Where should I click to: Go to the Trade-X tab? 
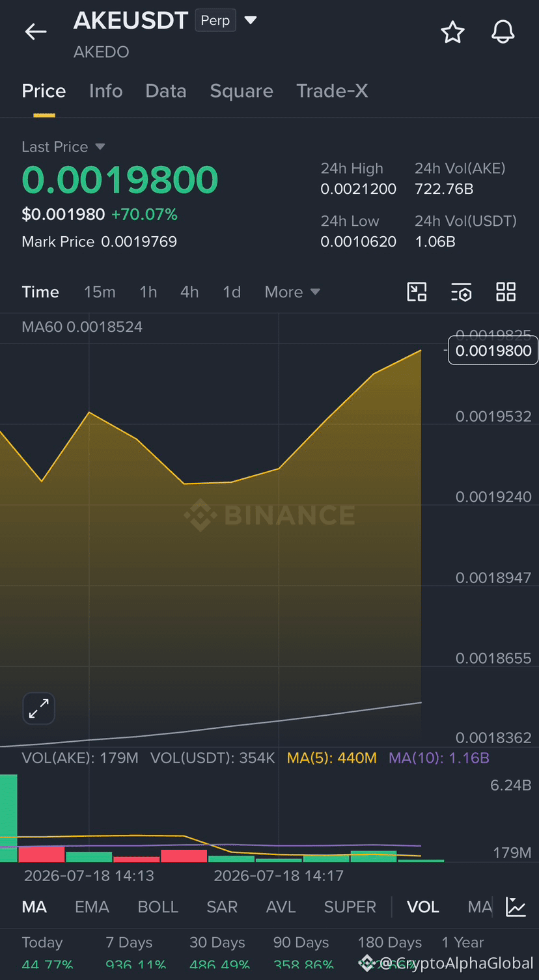pos(332,91)
